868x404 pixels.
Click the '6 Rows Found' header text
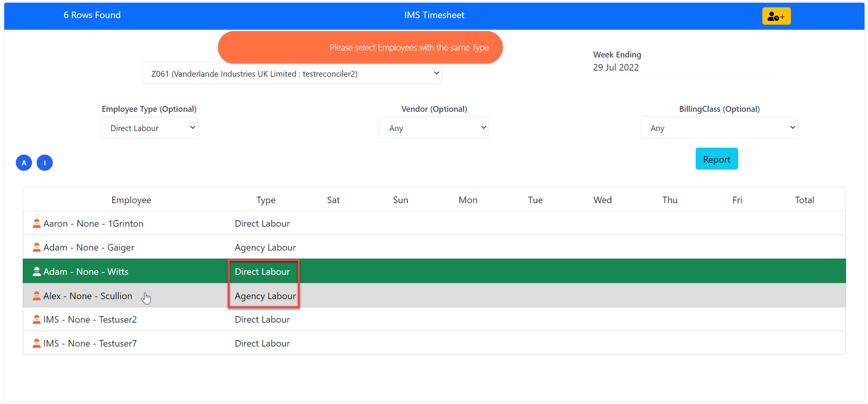[92, 15]
